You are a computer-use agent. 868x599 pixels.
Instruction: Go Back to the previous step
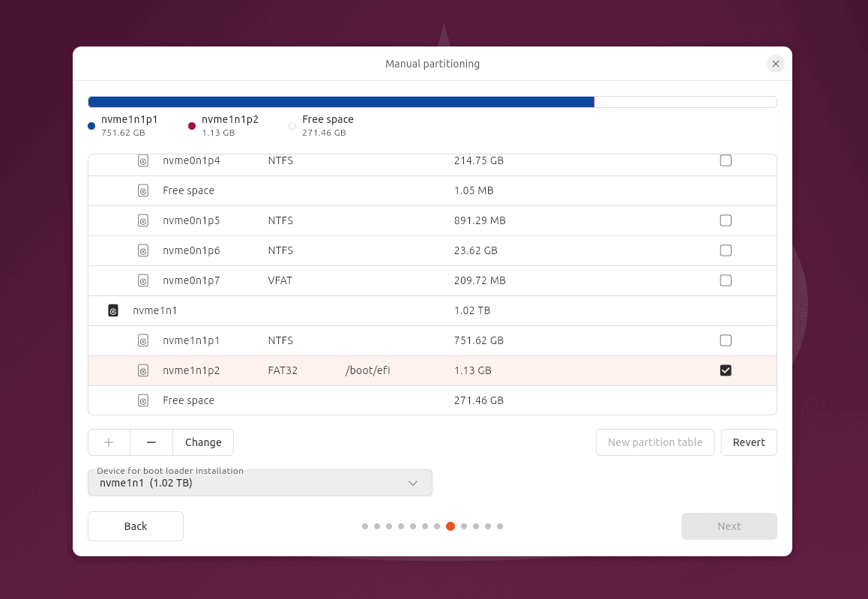click(x=136, y=526)
